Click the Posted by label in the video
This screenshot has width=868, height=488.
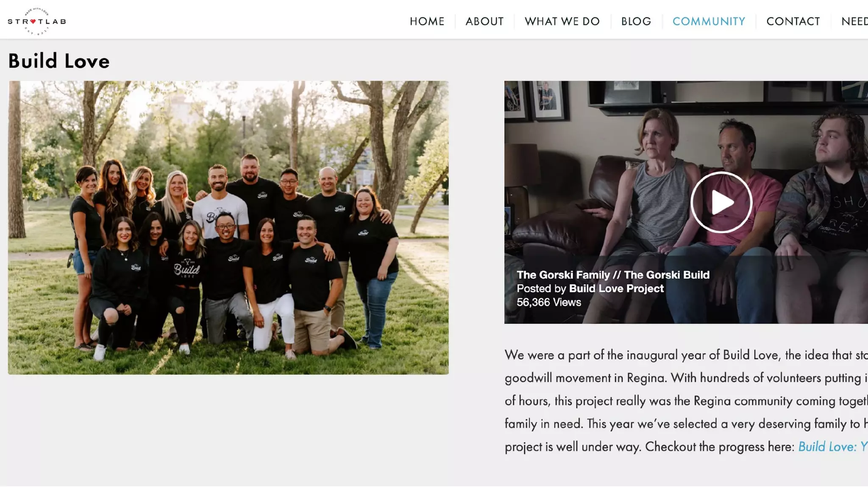pyautogui.click(x=541, y=288)
